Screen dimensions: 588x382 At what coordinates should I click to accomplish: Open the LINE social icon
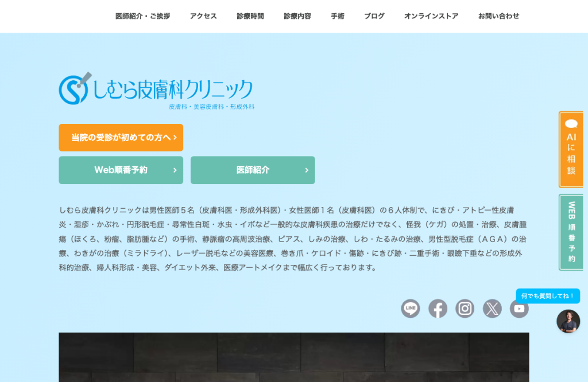coord(411,309)
